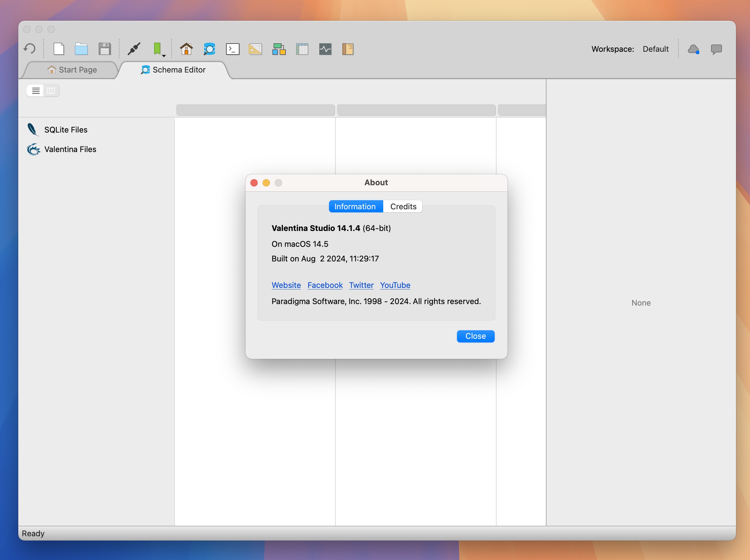Click the 'Ready' status bar text
The width and height of the screenshot is (750, 560).
point(33,533)
